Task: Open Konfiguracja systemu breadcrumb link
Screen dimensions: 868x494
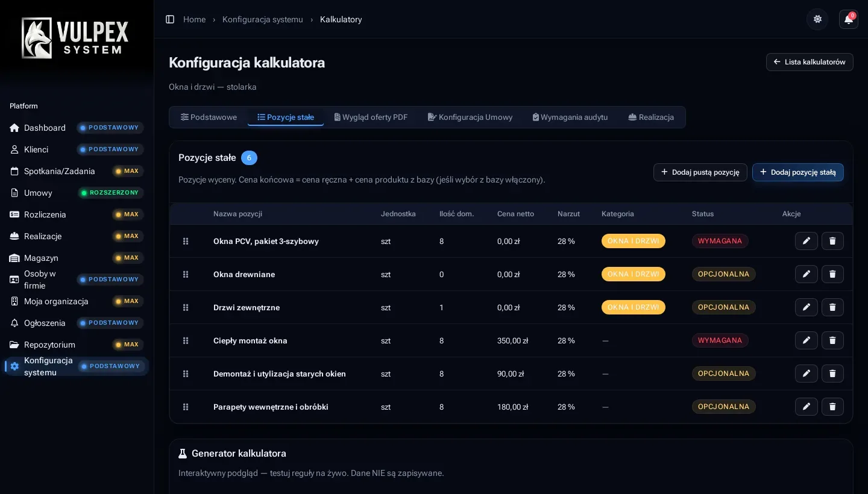Action: coord(263,19)
